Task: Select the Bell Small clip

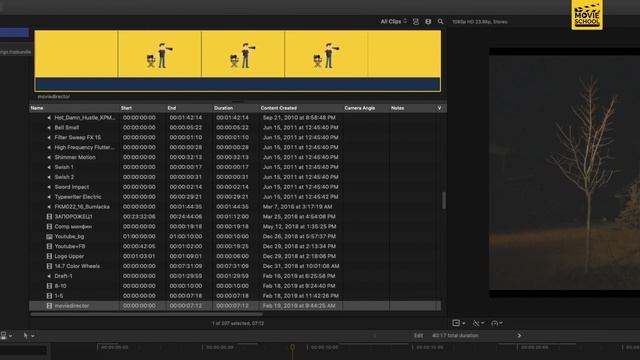Action: tap(235, 127)
